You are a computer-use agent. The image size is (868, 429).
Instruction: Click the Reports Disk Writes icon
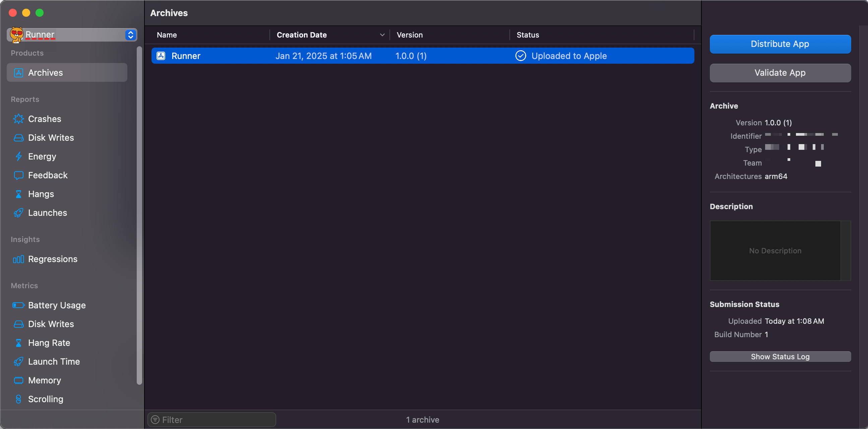pos(18,138)
